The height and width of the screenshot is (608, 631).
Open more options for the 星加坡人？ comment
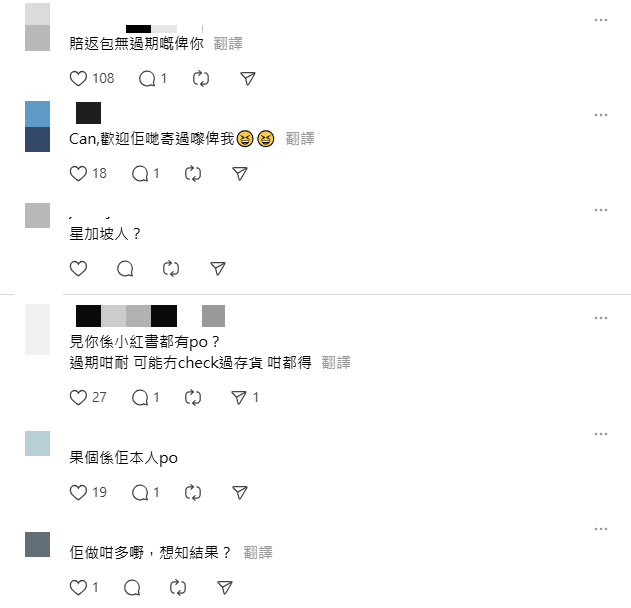coord(600,210)
